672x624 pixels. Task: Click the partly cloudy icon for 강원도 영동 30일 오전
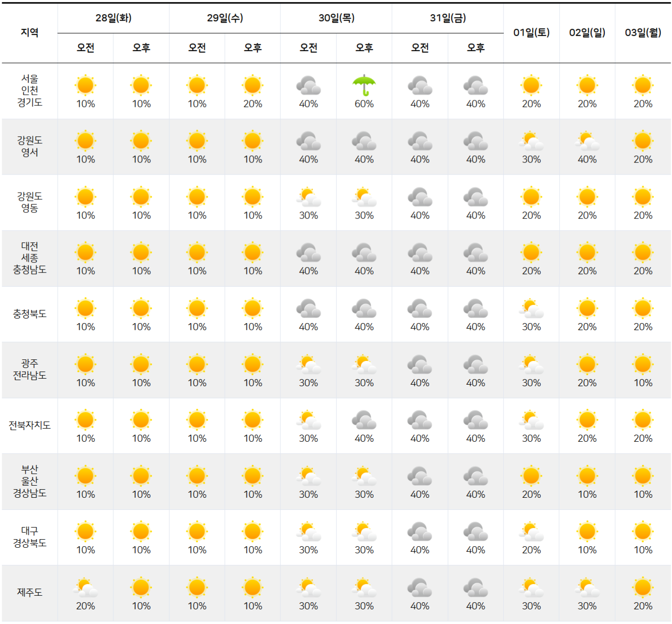click(308, 197)
